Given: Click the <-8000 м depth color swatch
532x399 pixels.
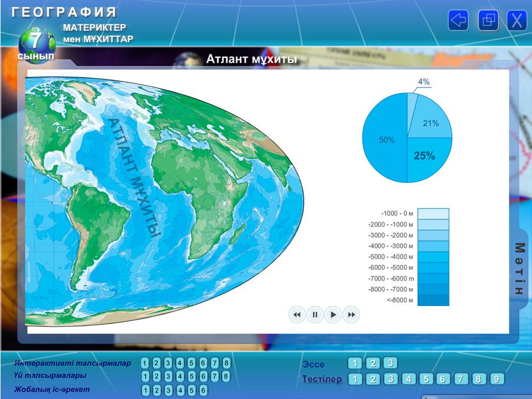Looking at the screenshot, I should [433, 300].
